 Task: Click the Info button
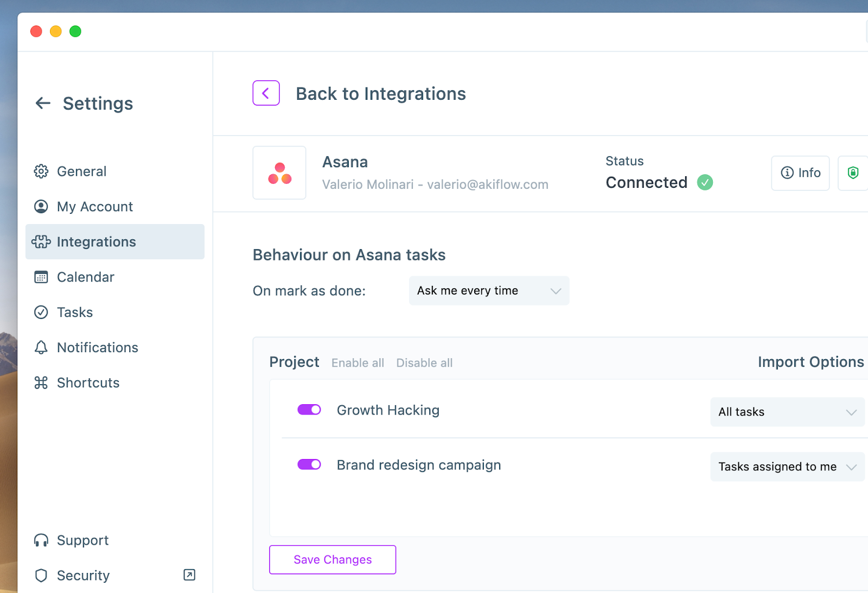coord(800,173)
